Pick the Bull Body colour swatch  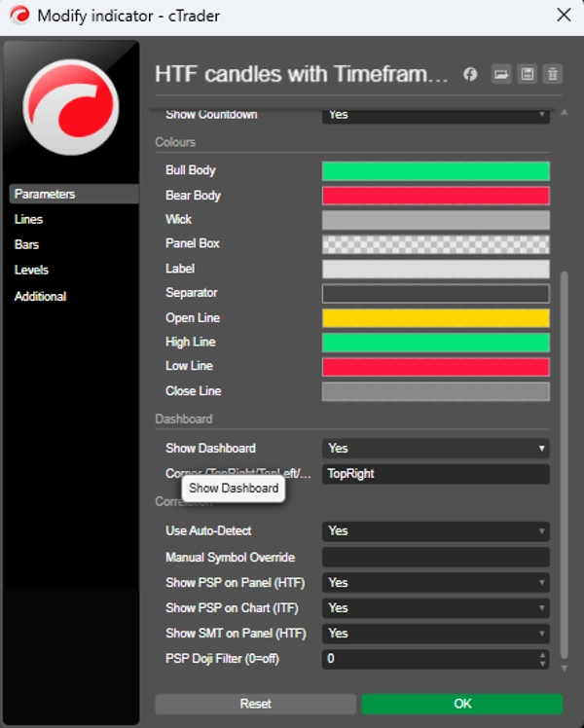click(x=435, y=171)
